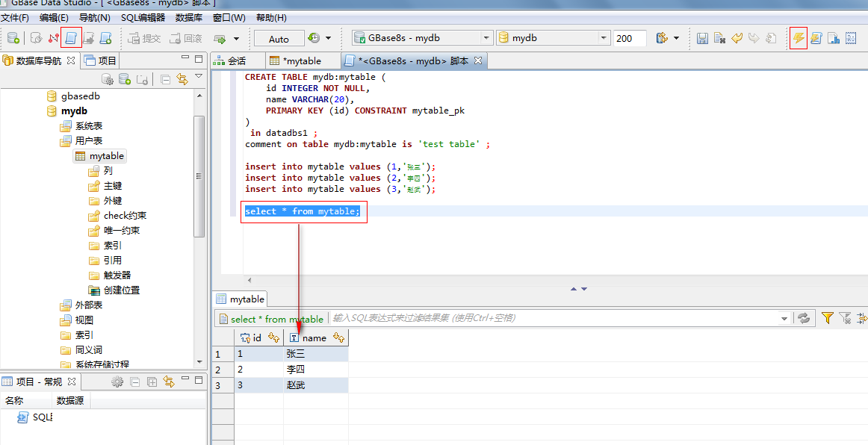This screenshot has height=445, width=868.
Task: Click refresh results icon beside filter
Action: [x=804, y=318]
